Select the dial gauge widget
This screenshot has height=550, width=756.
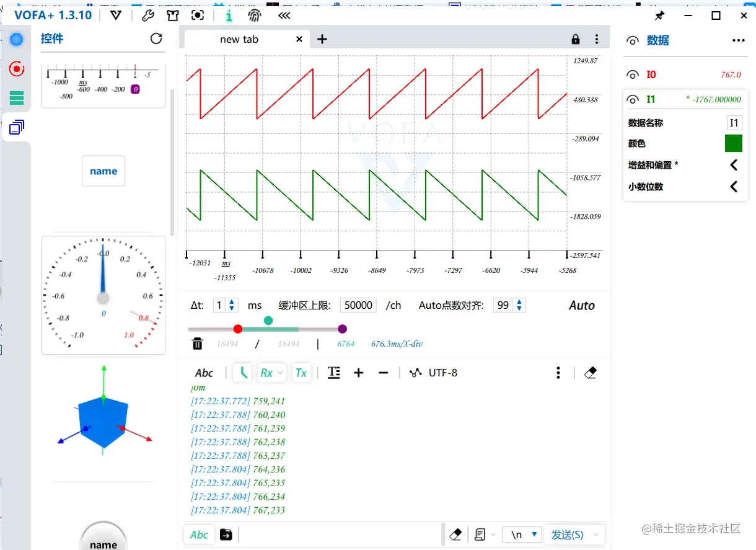coord(103,295)
